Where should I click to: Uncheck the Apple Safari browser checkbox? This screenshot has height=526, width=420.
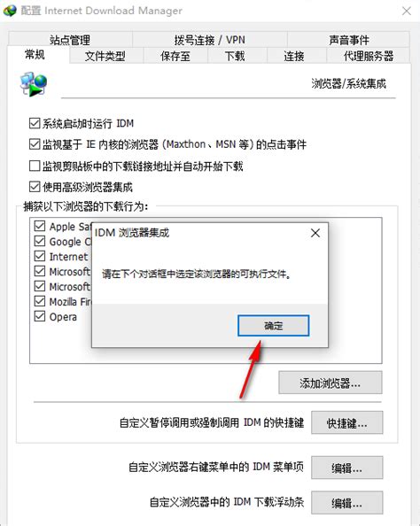[40, 226]
